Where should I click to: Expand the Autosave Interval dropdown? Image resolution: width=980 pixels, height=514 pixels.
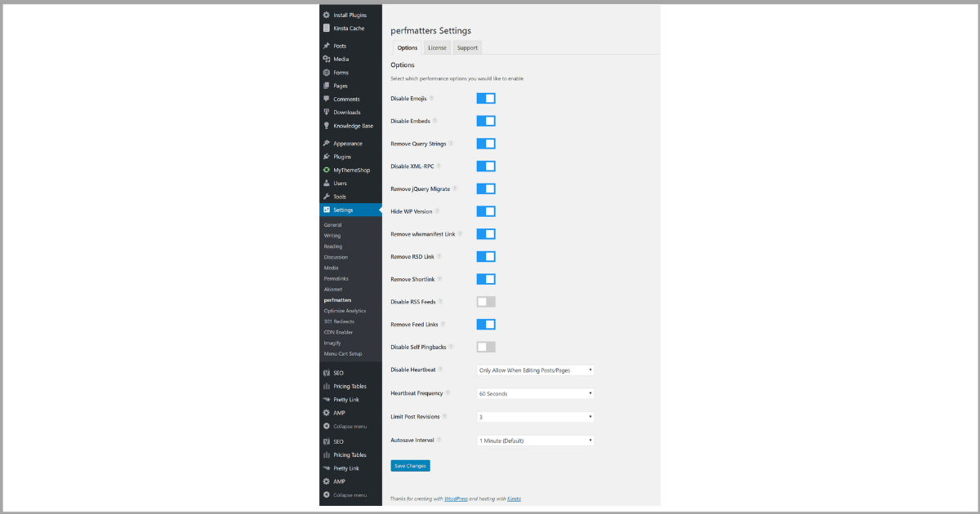[x=535, y=441]
